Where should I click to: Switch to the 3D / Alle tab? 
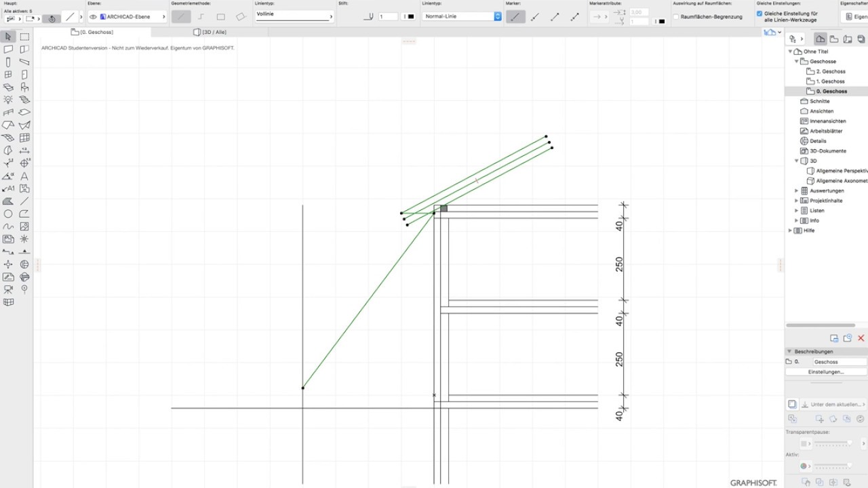click(210, 32)
